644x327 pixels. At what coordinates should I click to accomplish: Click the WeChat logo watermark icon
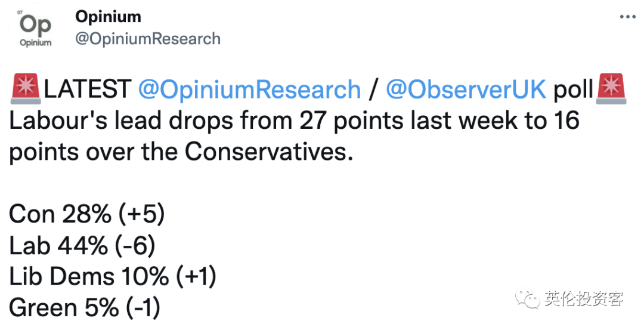528,297
